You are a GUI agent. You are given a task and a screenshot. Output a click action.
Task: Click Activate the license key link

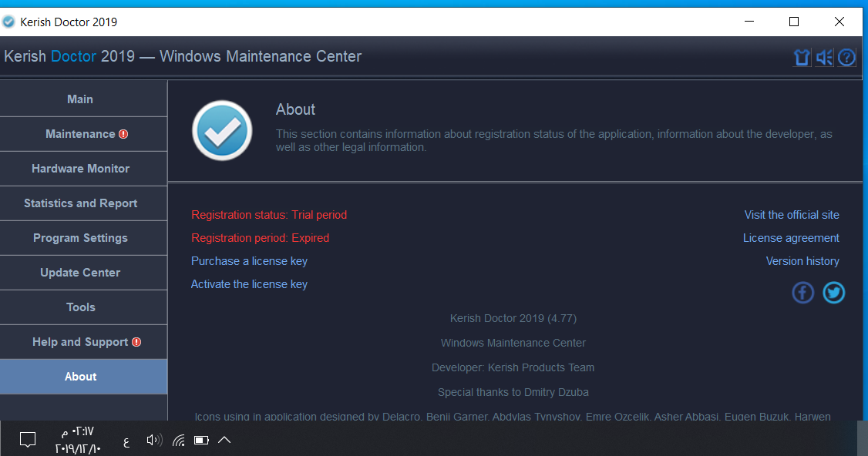249,284
